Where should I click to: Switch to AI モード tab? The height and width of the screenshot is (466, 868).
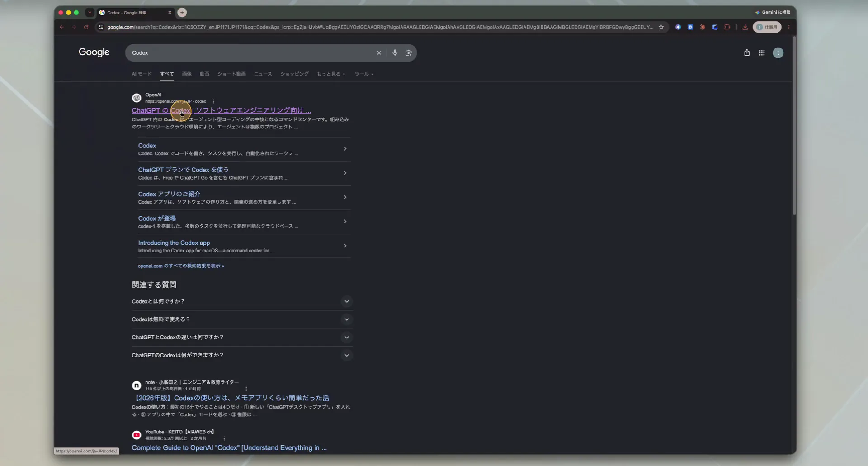pyautogui.click(x=142, y=74)
